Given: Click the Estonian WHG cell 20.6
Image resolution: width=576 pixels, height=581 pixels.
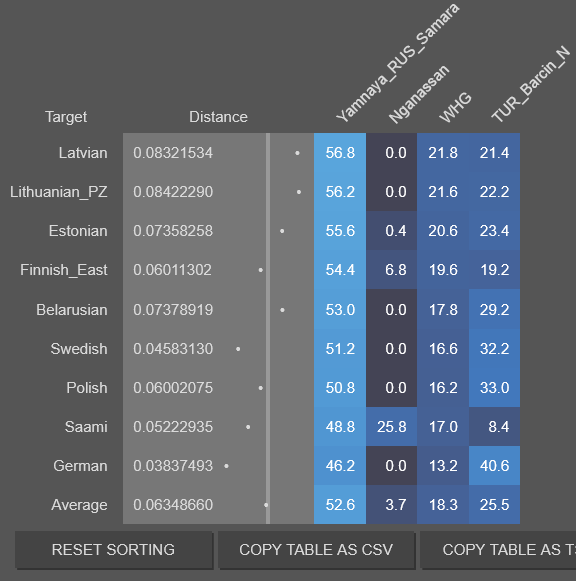Looking at the screenshot, I should click(x=443, y=231).
